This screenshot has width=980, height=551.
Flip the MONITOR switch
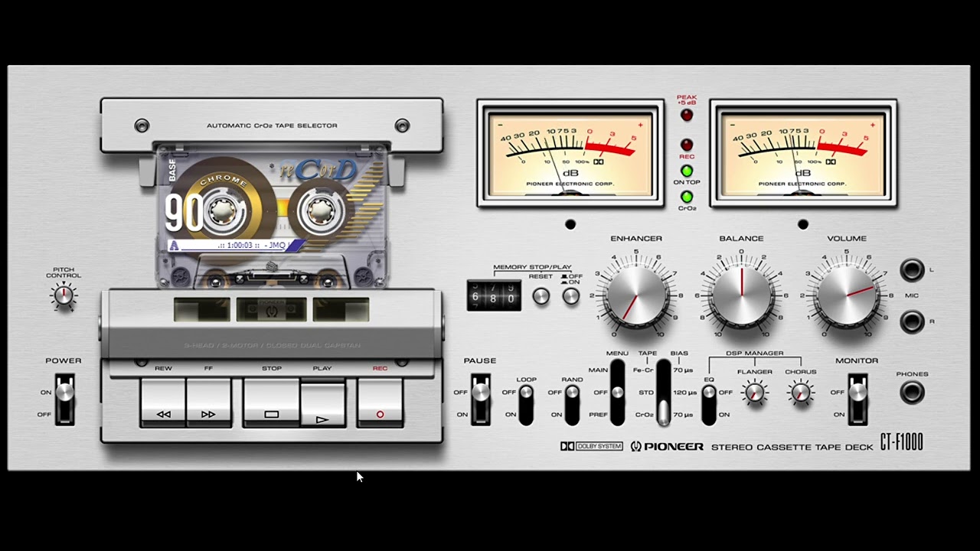pyautogui.click(x=858, y=399)
